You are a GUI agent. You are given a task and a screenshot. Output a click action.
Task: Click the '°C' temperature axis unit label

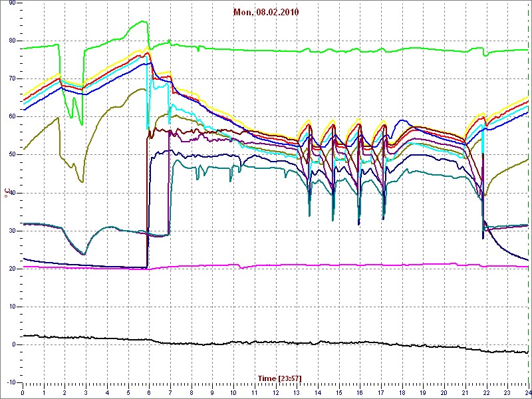[x=6, y=192]
